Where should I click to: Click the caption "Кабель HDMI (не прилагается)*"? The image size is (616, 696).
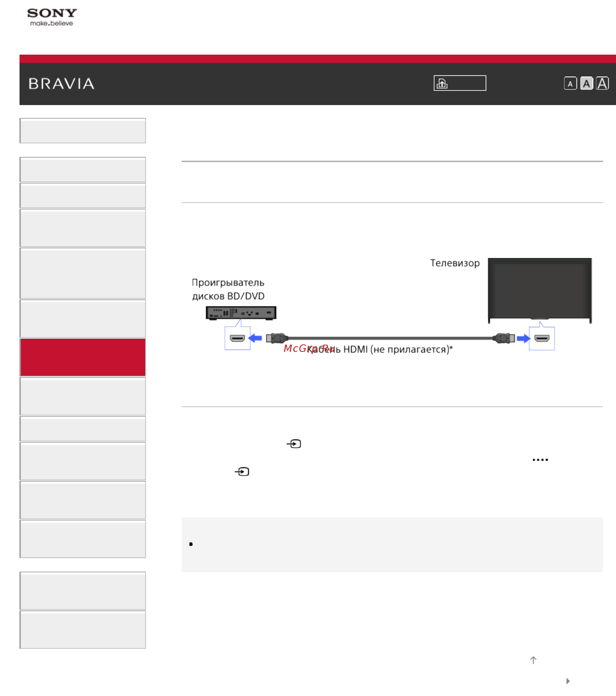(x=380, y=349)
